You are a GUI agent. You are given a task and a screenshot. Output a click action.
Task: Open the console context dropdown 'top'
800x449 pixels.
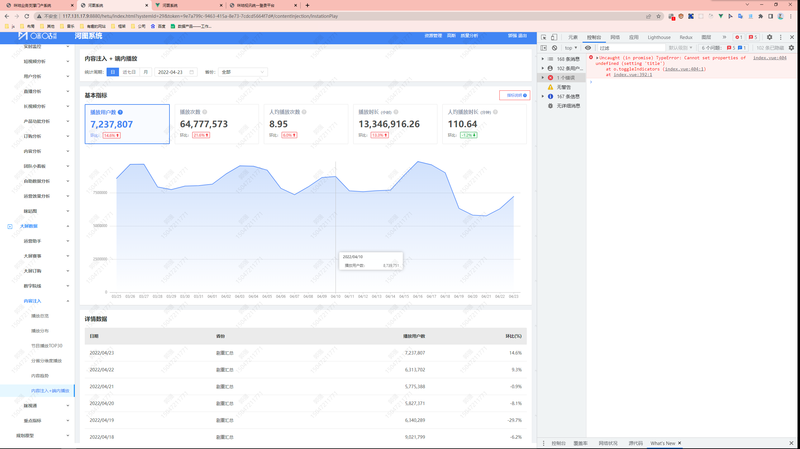570,48
